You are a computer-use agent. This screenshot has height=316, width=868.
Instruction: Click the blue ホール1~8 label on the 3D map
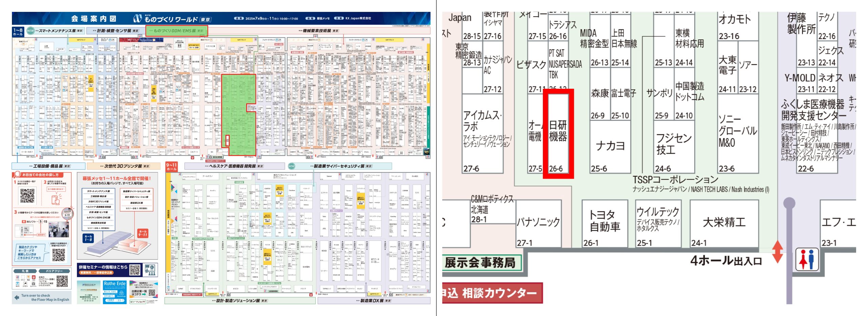point(88,238)
